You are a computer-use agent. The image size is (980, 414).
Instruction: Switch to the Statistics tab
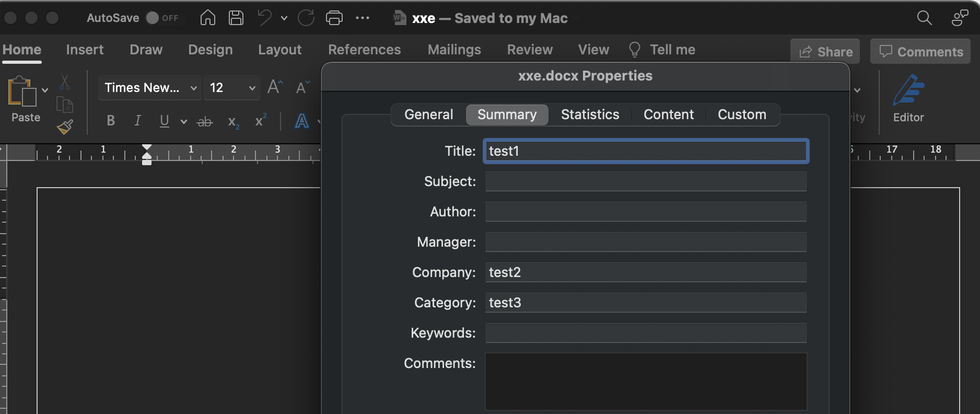click(590, 114)
